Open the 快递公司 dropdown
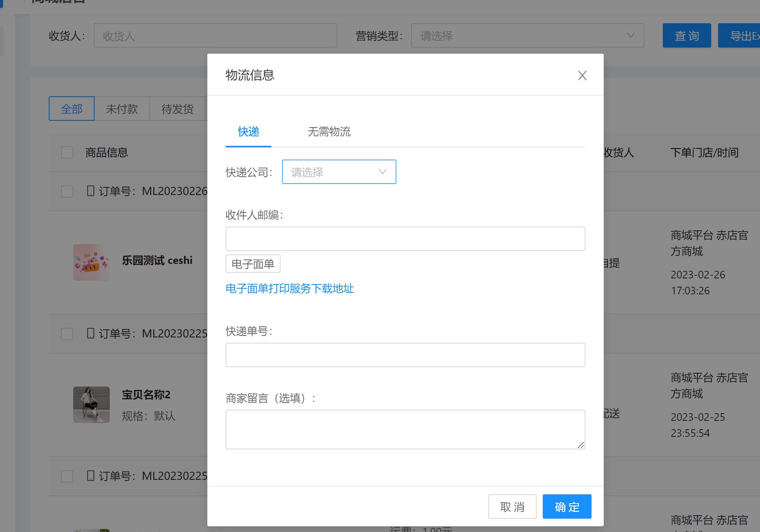 pyautogui.click(x=339, y=172)
